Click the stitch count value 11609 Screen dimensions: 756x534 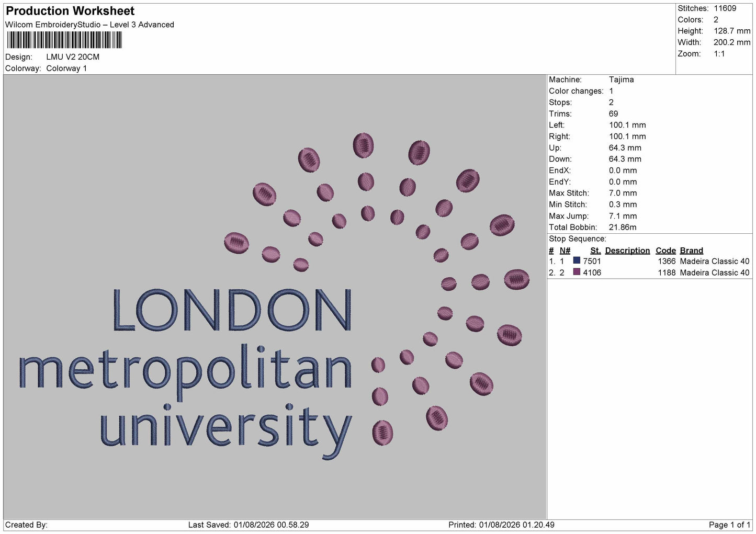725,8
